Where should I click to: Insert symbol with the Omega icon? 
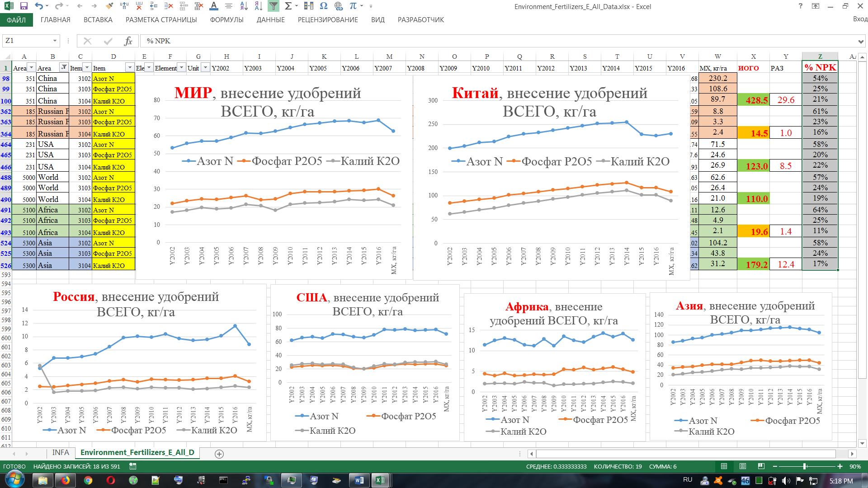coord(323,6)
